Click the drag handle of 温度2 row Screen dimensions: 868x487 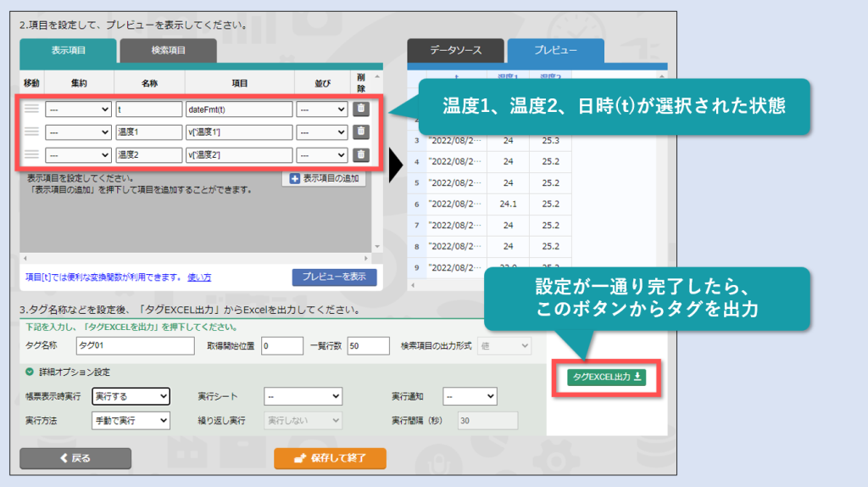pyautogui.click(x=32, y=154)
